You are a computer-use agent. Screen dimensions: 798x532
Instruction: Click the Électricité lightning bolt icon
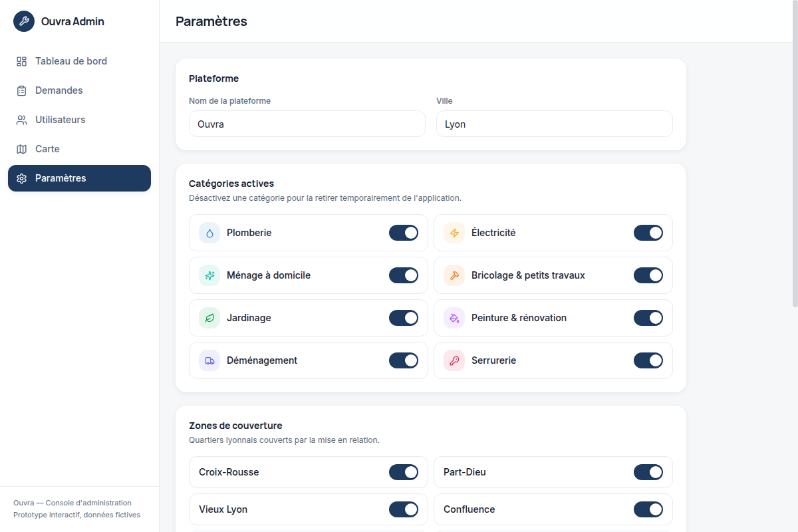tap(454, 233)
